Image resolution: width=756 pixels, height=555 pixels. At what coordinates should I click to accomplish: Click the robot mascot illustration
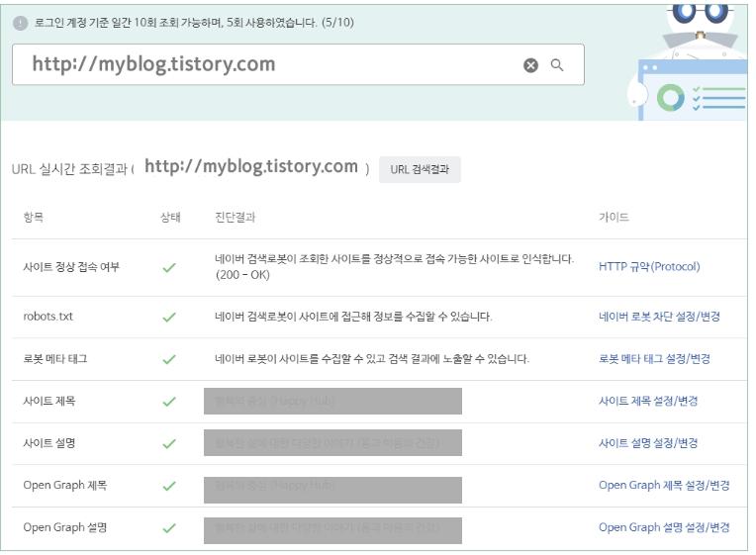pyautogui.click(x=689, y=60)
